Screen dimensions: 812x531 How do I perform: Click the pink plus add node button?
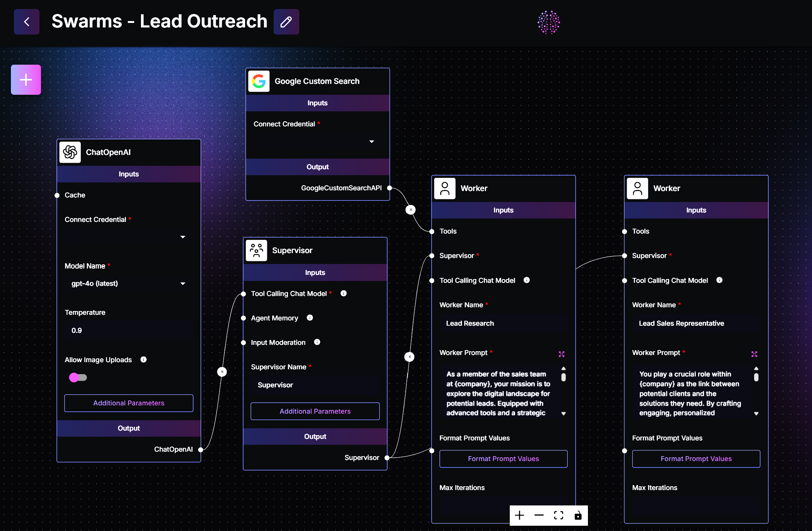coord(26,80)
